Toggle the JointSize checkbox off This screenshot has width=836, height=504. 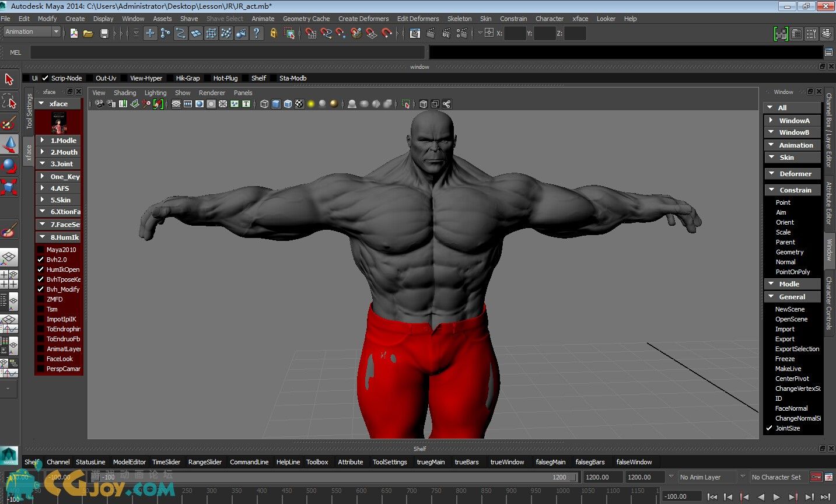coord(769,428)
